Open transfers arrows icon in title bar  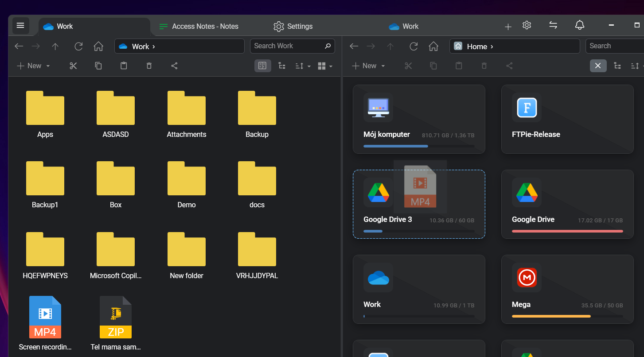(x=553, y=25)
